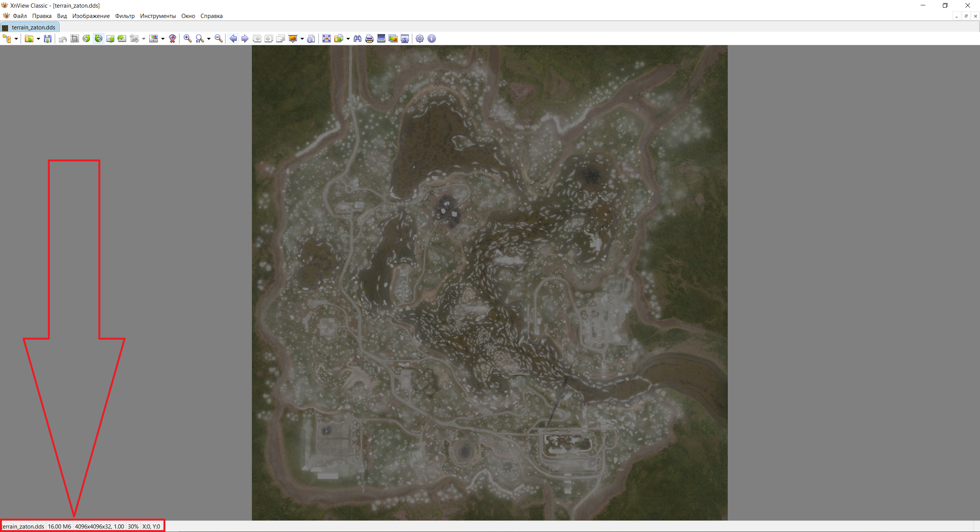Click the Open file folder icon

pos(29,39)
